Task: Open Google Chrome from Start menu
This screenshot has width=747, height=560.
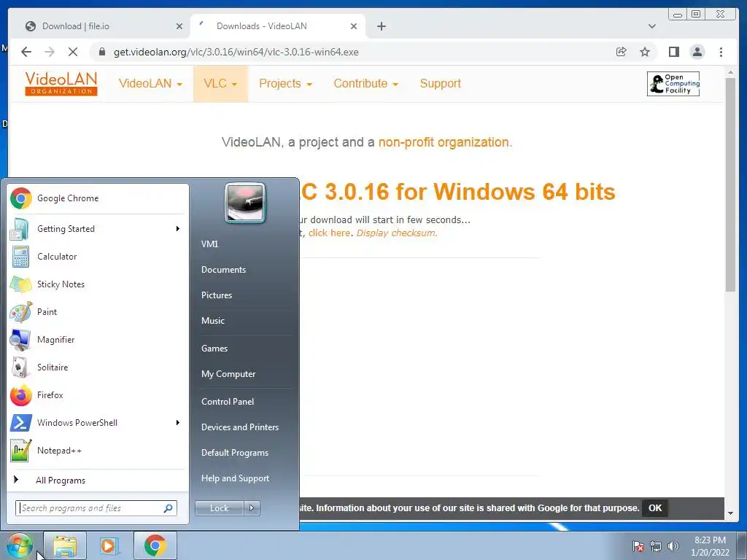Action: 98,198
